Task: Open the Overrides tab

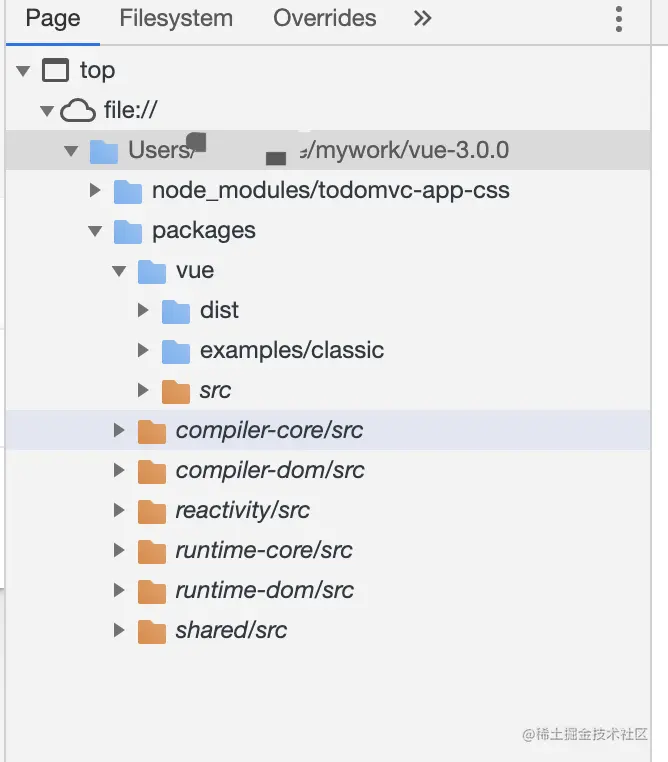Action: [x=325, y=18]
